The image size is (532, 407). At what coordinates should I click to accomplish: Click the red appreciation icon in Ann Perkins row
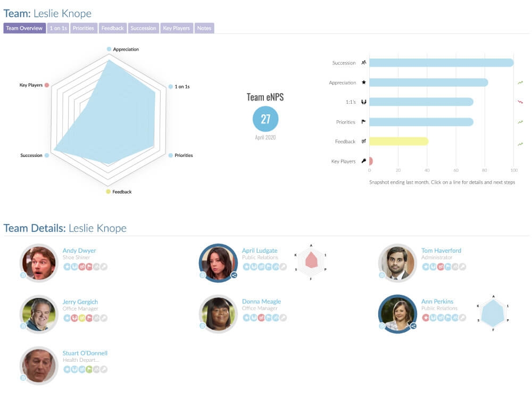coord(426,318)
